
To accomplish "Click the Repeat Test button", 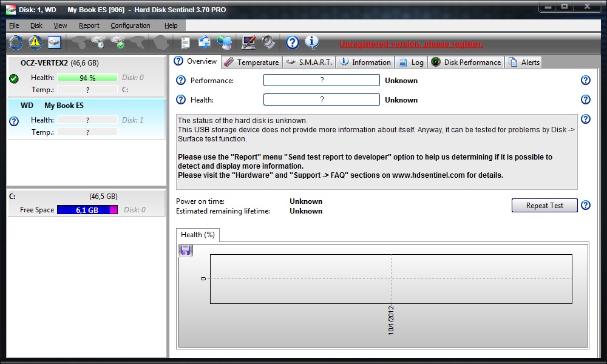I will point(544,206).
